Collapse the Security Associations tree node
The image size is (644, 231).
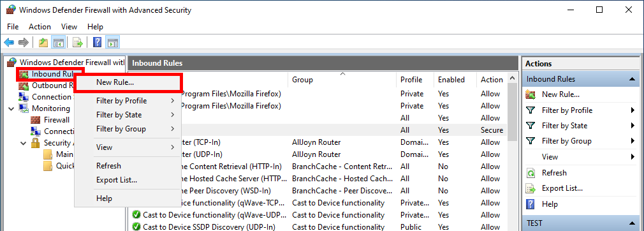tap(24, 143)
